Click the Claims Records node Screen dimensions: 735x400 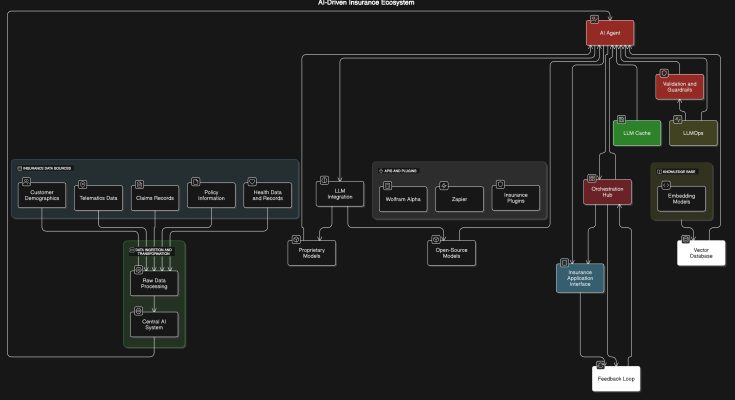pos(155,198)
